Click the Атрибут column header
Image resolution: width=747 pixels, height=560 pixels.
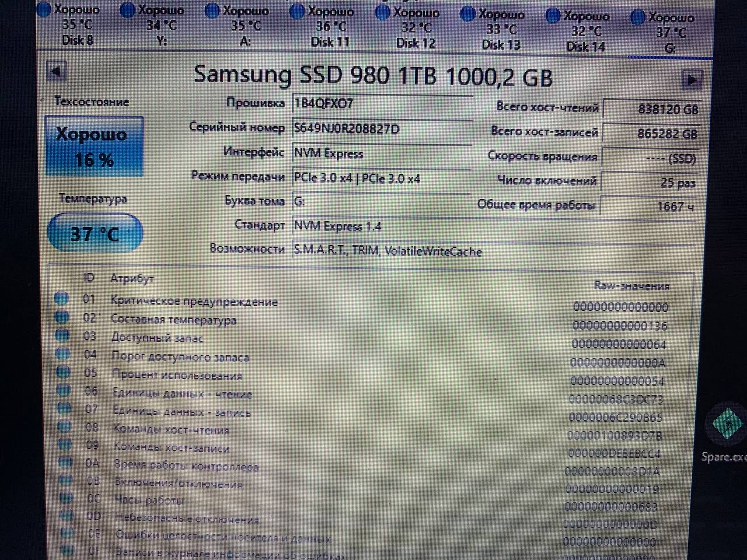(x=132, y=279)
